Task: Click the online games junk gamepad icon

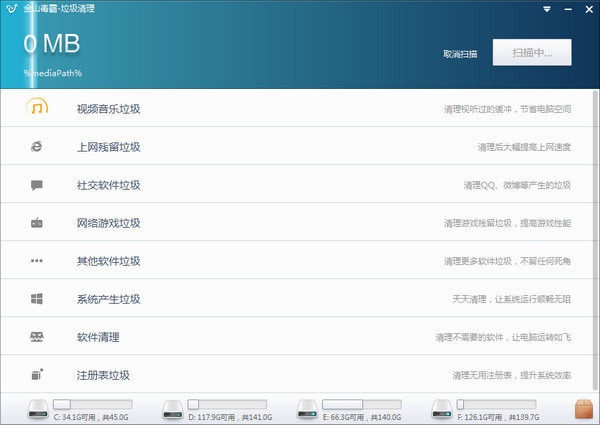Action: 37,223
